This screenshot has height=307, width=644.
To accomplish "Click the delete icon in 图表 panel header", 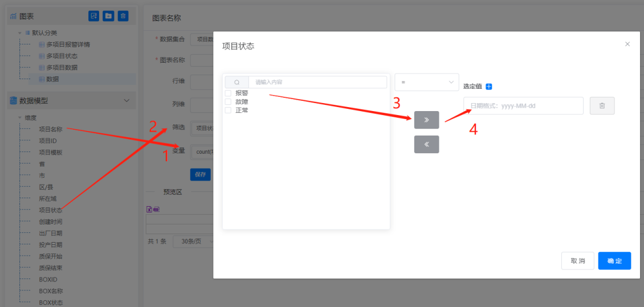I will pyautogui.click(x=123, y=16).
